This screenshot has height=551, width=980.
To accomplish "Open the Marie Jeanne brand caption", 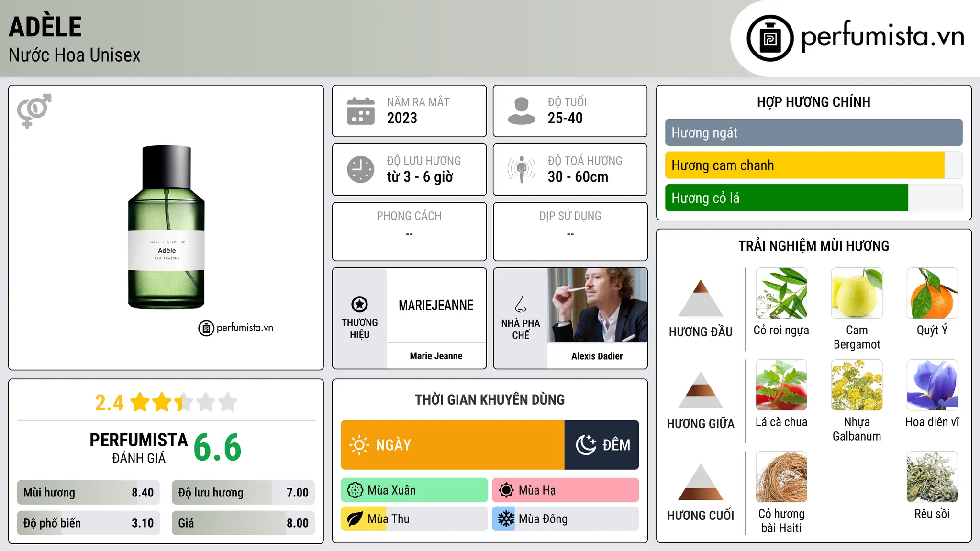I will [x=436, y=356].
